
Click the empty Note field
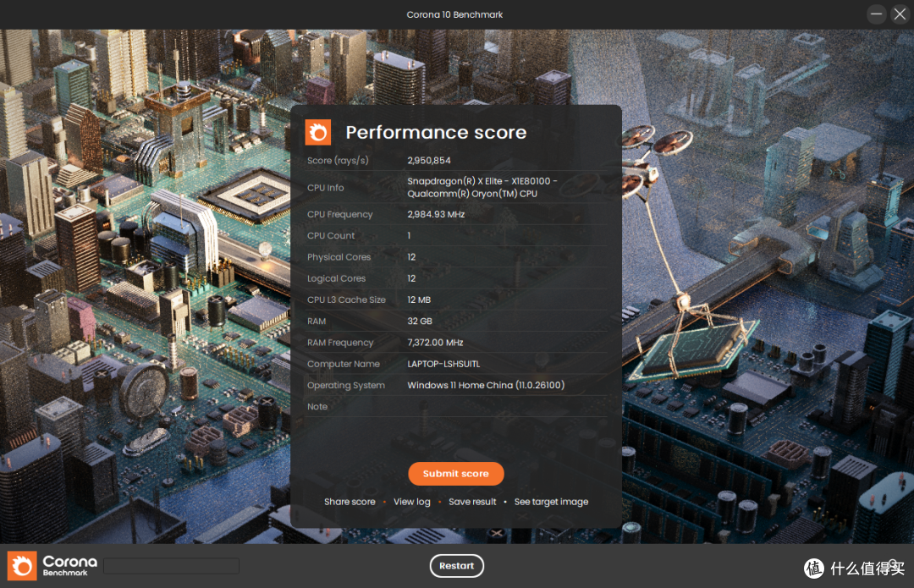point(507,407)
